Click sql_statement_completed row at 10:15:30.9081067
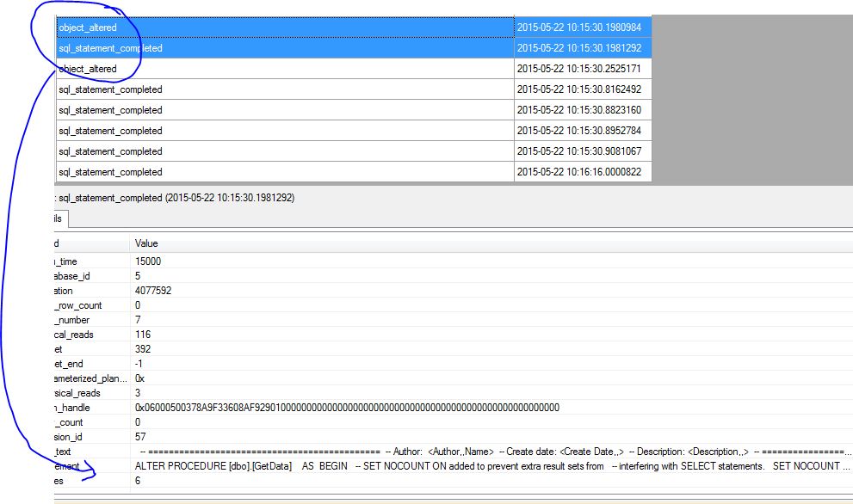Viewport: 853px width, 504px height. (284, 151)
